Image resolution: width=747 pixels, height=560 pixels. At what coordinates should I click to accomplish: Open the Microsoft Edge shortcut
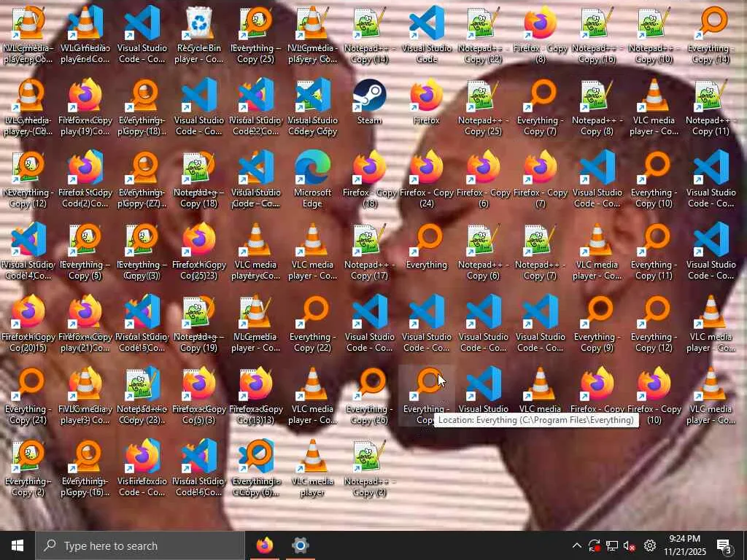pos(312,180)
